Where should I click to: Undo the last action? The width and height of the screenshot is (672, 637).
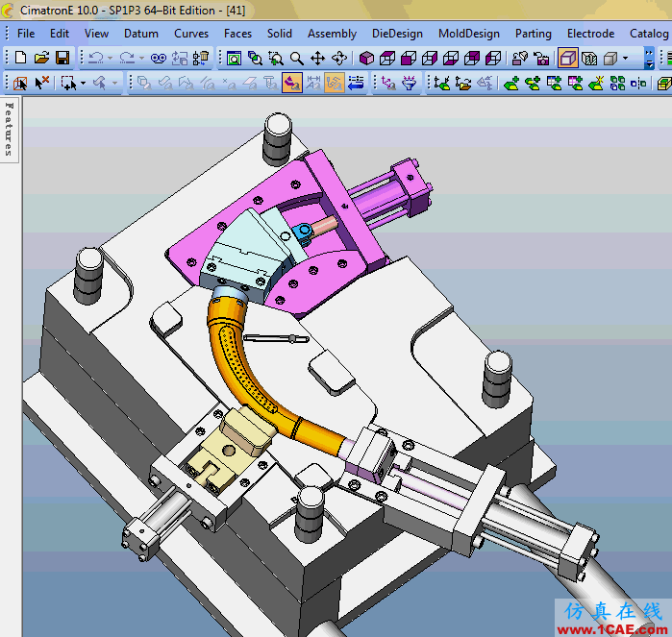coord(95,58)
